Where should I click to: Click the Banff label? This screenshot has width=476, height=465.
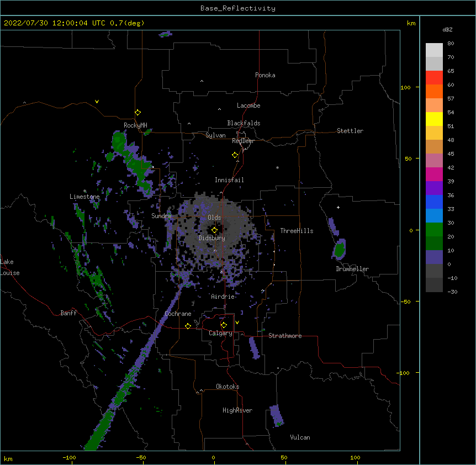tap(68, 313)
